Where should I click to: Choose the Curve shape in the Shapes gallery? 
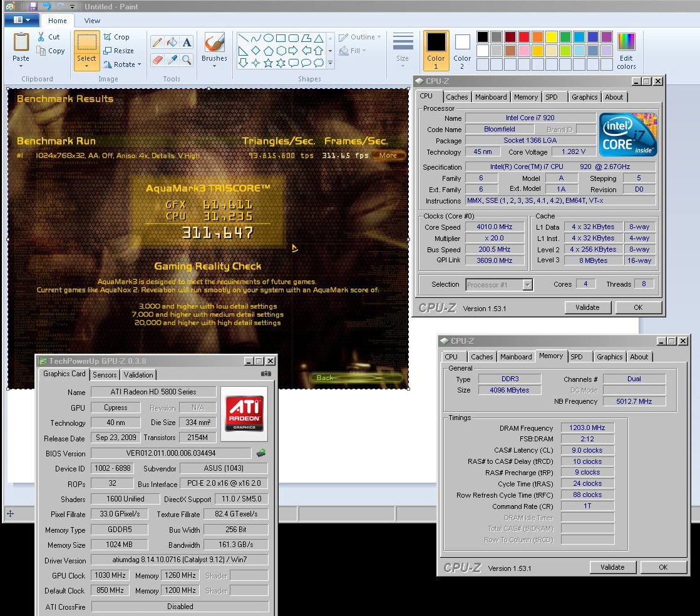point(255,38)
